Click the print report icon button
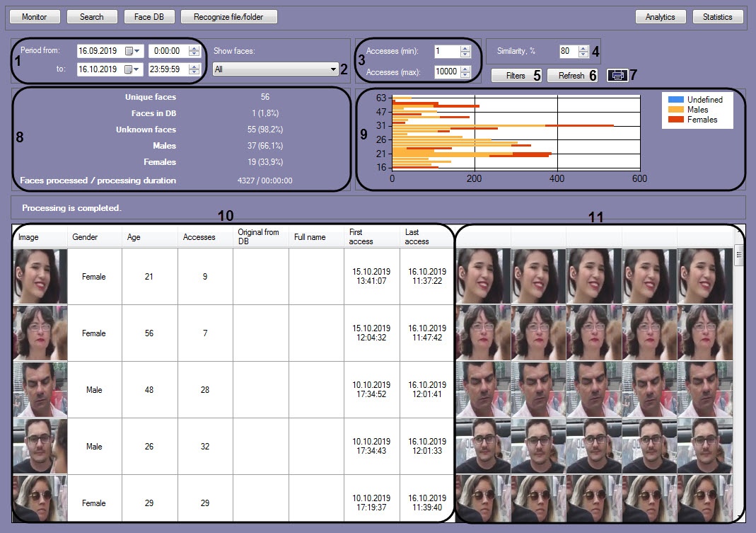The image size is (756, 533). coord(617,75)
